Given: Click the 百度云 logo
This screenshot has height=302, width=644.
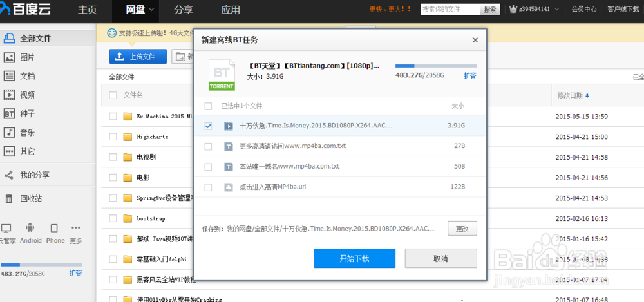Looking at the screenshot, I should [26, 10].
